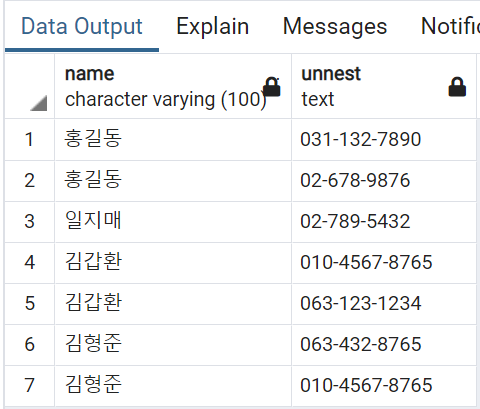
Task: Click the 홍길동 cell in row 2
Action: tap(173, 181)
